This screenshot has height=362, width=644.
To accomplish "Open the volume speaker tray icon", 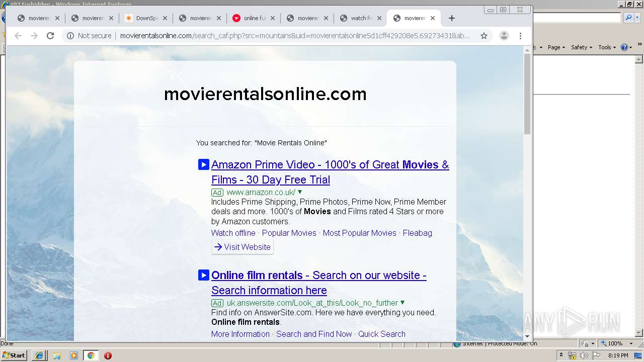I will [x=584, y=355].
